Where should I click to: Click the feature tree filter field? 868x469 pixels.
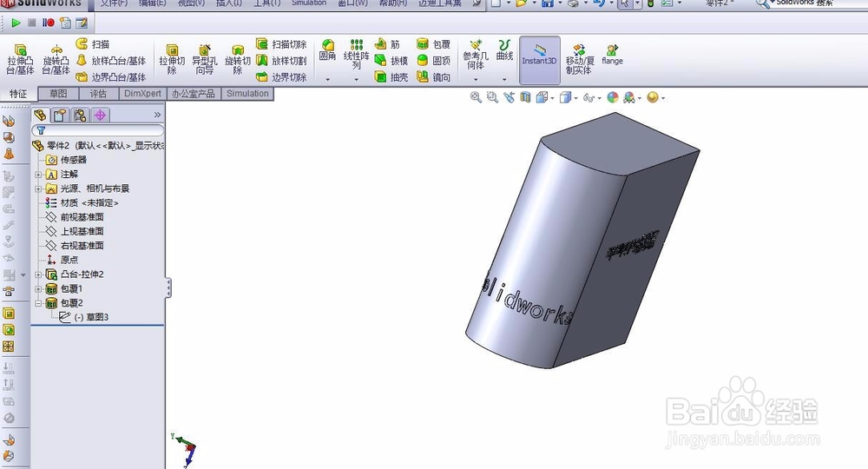tap(98, 130)
